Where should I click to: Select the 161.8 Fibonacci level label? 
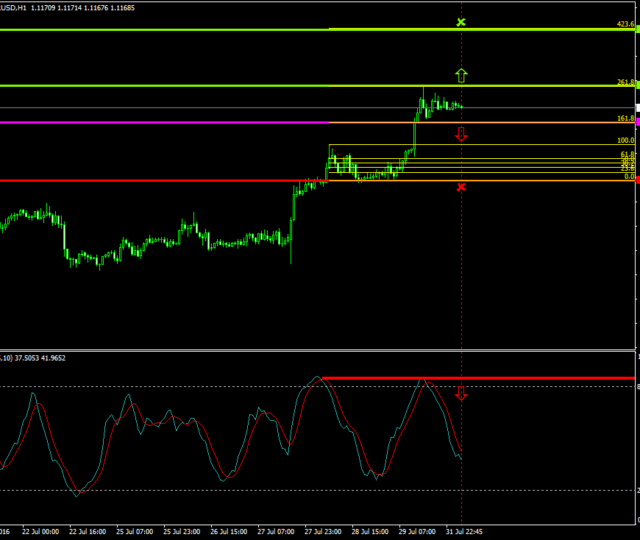[626, 118]
